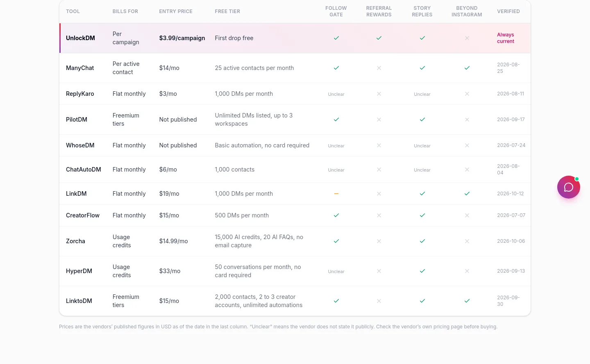Click the "Verified" column header
The image size is (590, 364).
point(508,11)
